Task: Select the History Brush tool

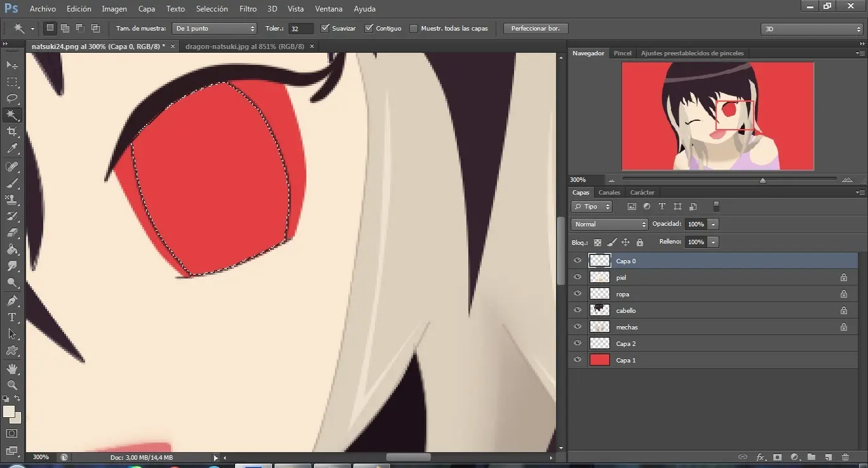Action: click(x=12, y=216)
